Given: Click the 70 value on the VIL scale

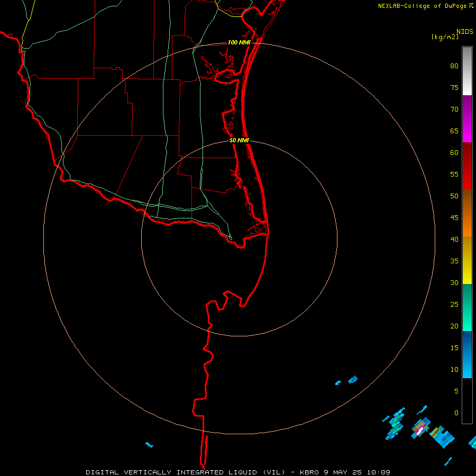Looking at the screenshot, I should tap(454, 109).
